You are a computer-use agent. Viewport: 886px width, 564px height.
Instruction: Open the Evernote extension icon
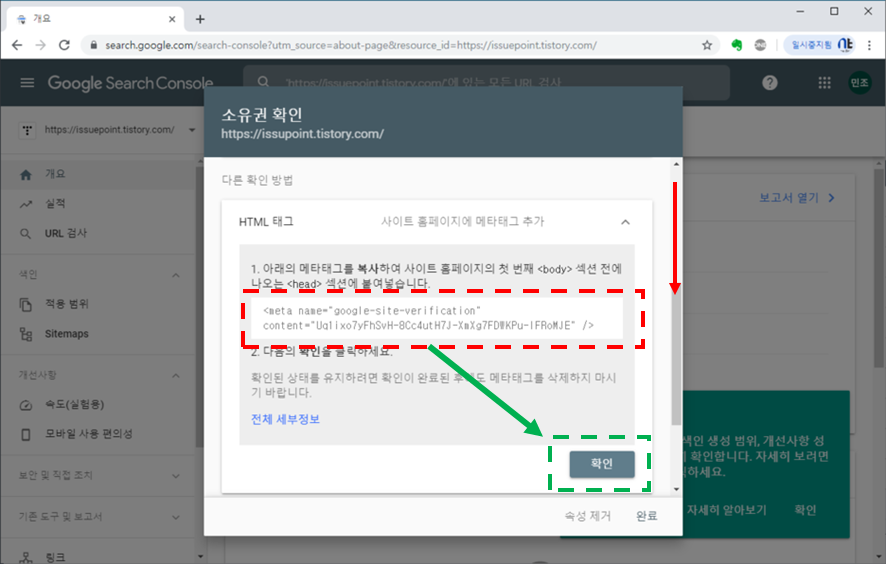tap(736, 45)
